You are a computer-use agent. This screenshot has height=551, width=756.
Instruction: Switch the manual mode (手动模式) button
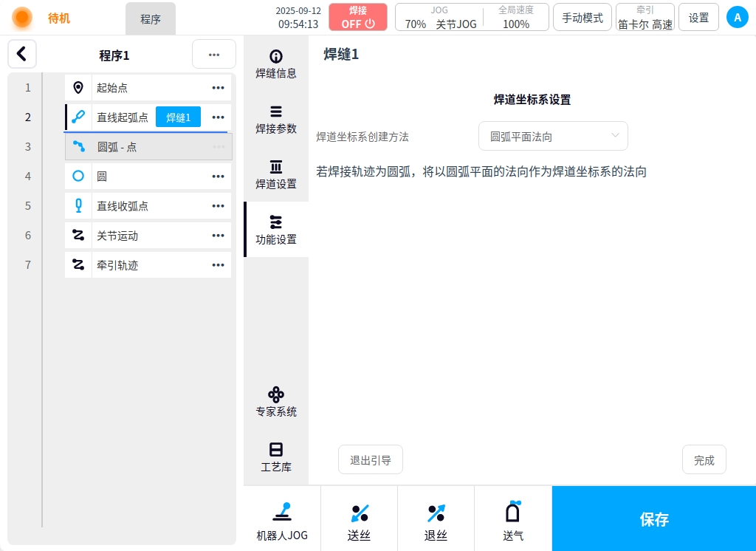pos(583,17)
